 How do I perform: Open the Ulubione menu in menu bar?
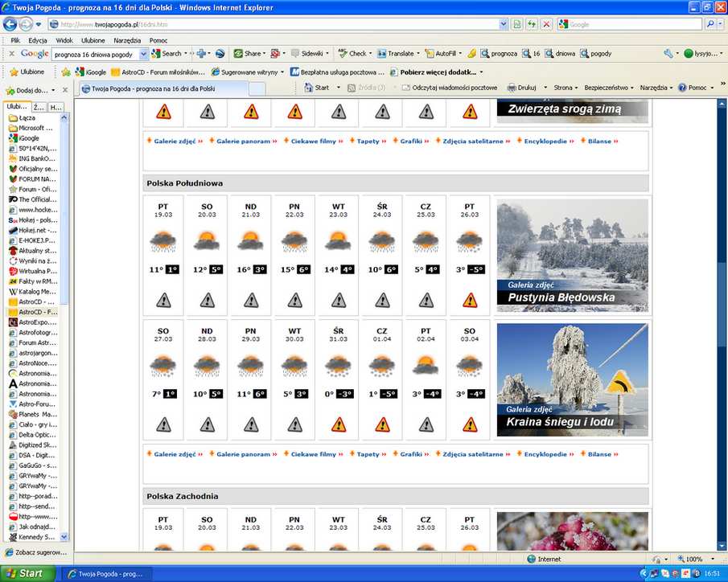coord(93,40)
